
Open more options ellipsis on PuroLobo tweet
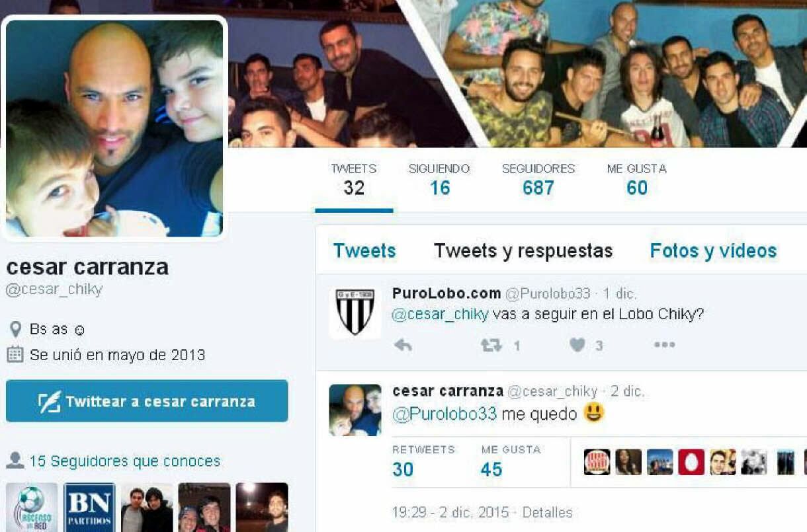pos(664,345)
